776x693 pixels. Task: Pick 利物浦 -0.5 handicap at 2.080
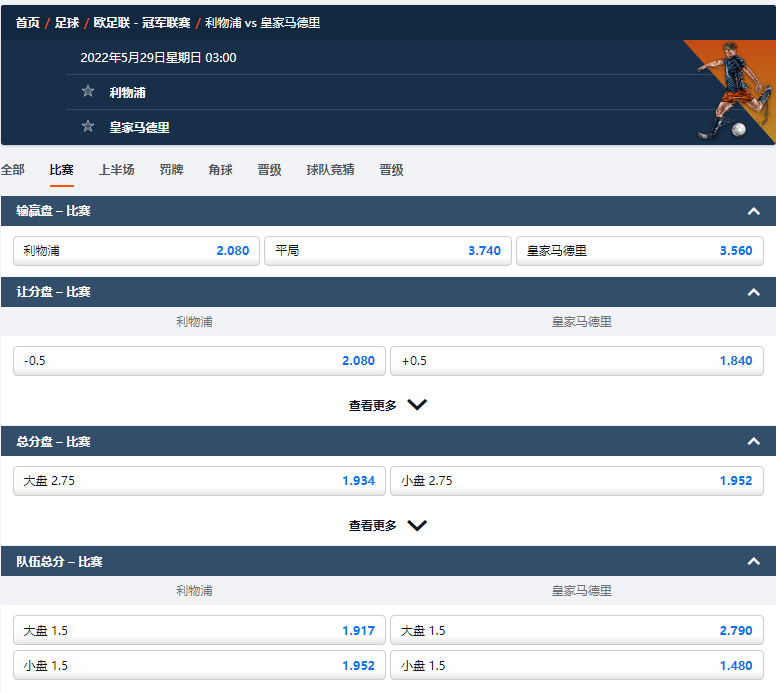click(x=199, y=361)
